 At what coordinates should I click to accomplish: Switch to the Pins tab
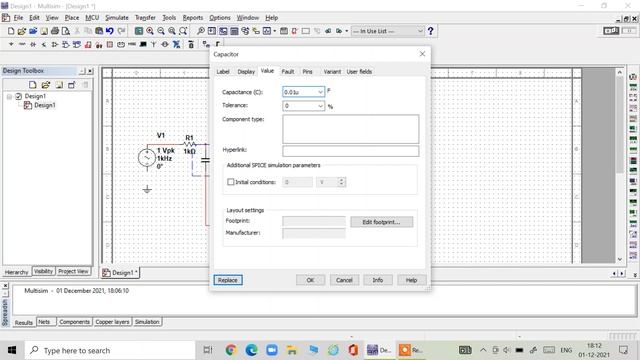pos(307,72)
